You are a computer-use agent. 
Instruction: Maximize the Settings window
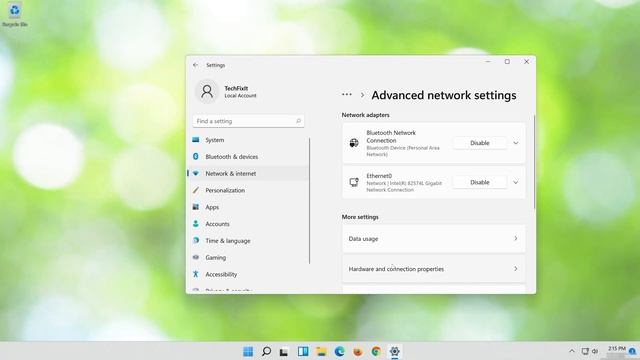tap(507, 62)
